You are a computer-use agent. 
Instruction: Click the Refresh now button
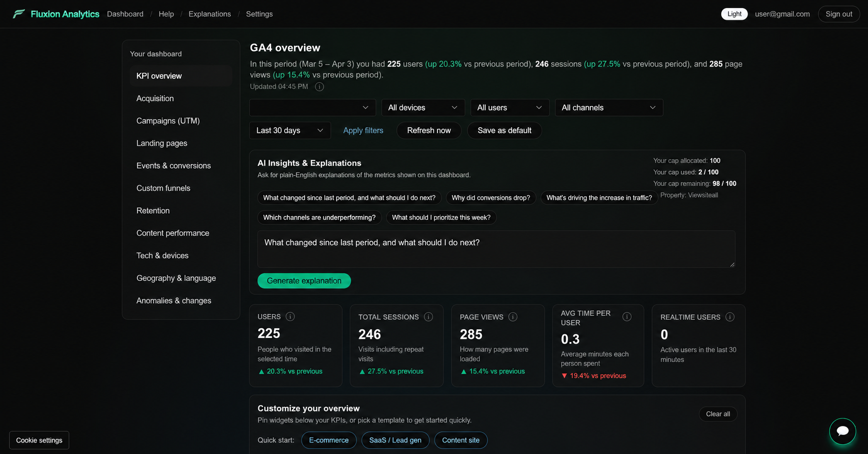click(429, 130)
